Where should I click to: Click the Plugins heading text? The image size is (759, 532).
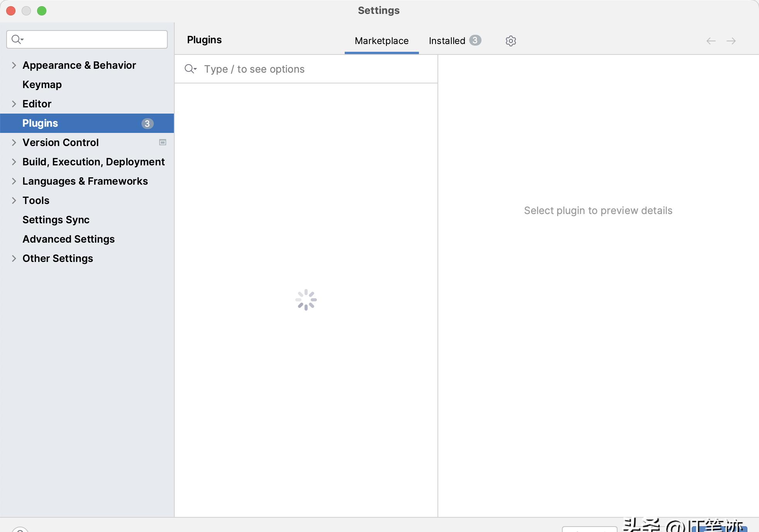(204, 40)
